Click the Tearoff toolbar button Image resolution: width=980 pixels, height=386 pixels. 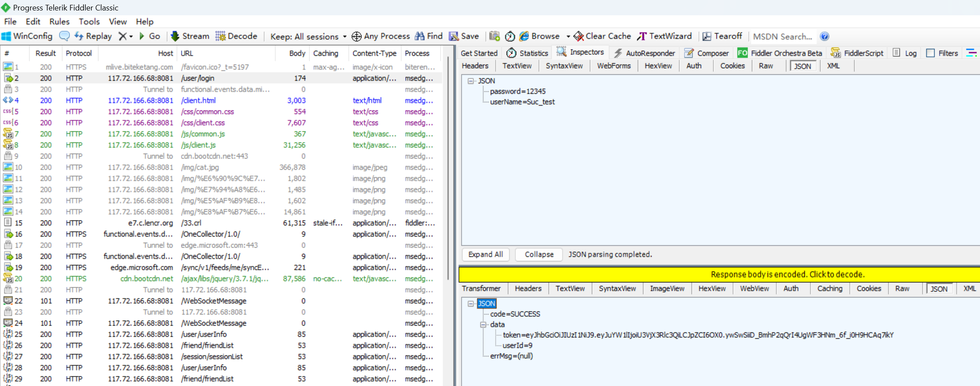pos(722,36)
